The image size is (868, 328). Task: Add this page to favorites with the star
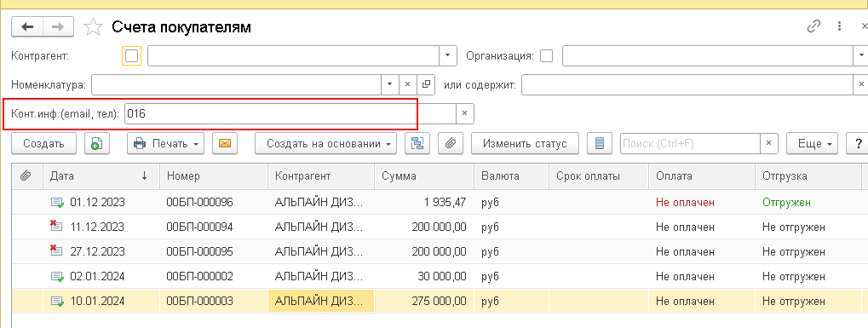click(94, 26)
